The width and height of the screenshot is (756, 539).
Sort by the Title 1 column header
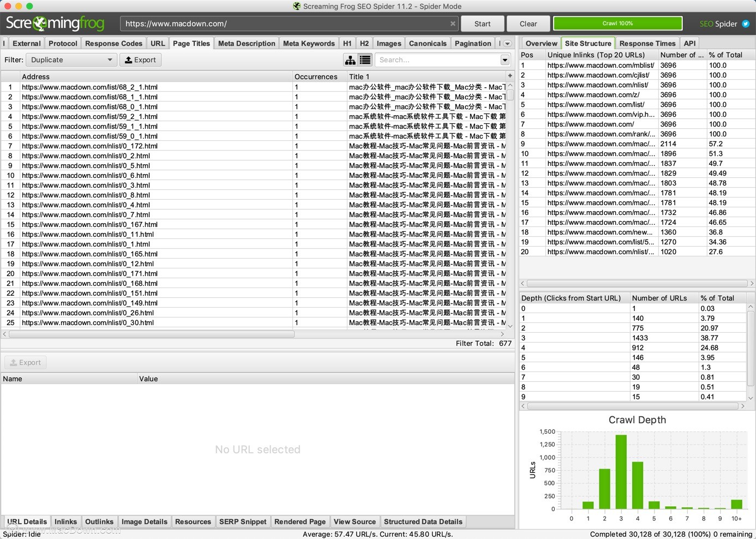(x=427, y=76)
